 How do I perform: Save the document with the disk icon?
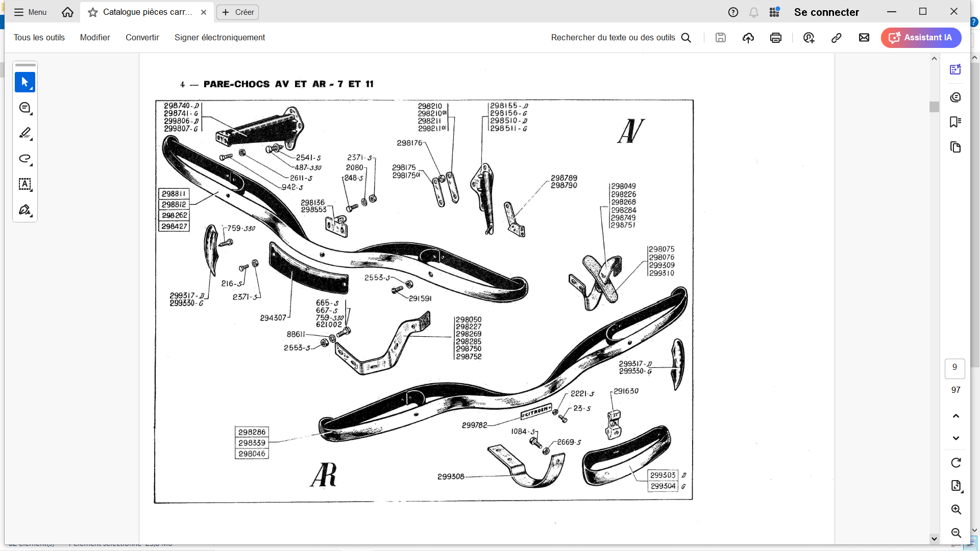click(x=720, y=38)
